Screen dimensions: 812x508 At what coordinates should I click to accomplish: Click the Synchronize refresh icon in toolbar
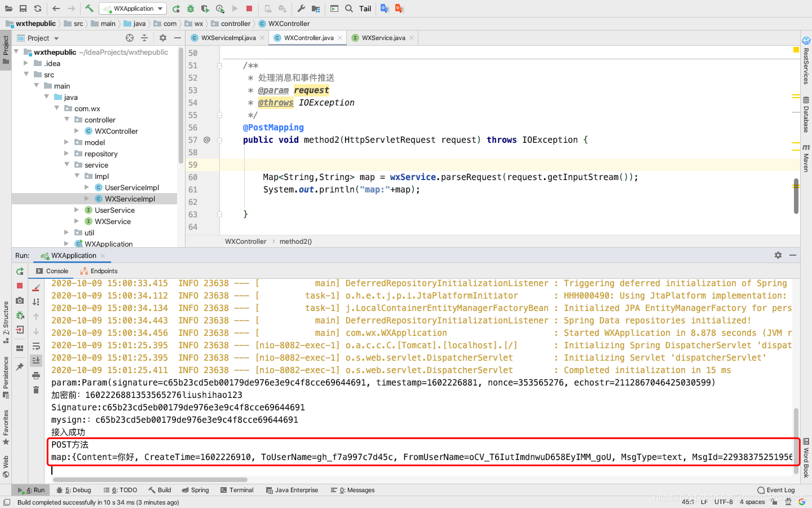(x=38, y=8)
